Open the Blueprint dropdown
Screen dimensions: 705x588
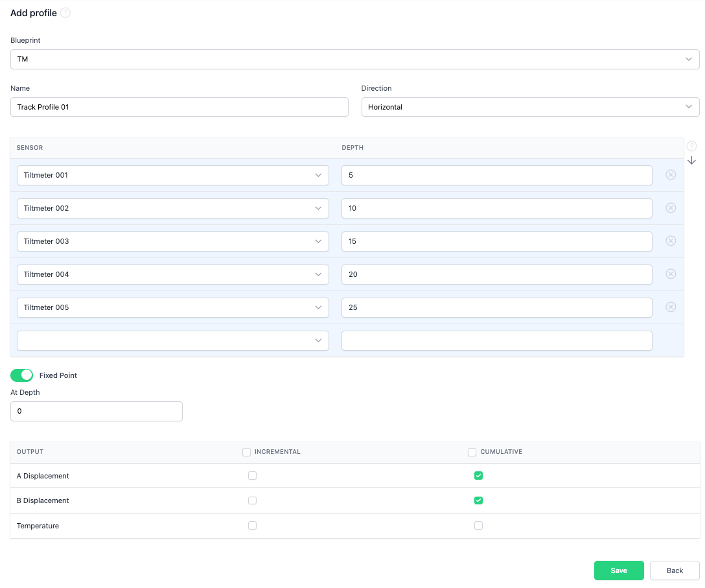354,59
